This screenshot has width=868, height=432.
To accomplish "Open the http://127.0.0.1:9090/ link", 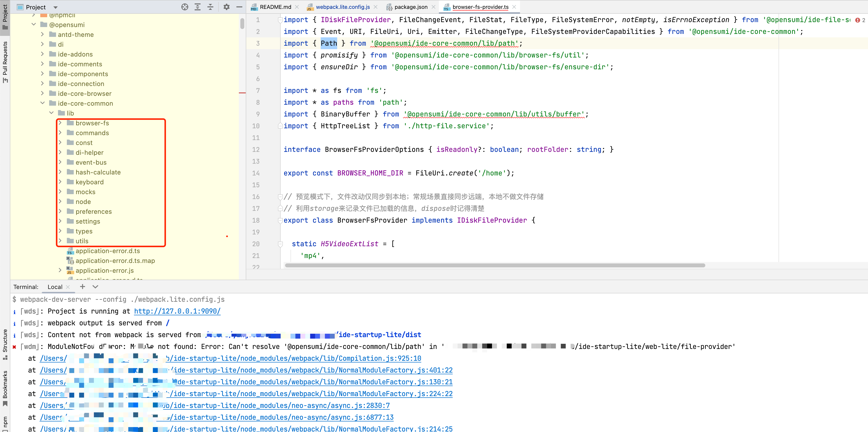I will pyautogui.click(x=177, y=311).
